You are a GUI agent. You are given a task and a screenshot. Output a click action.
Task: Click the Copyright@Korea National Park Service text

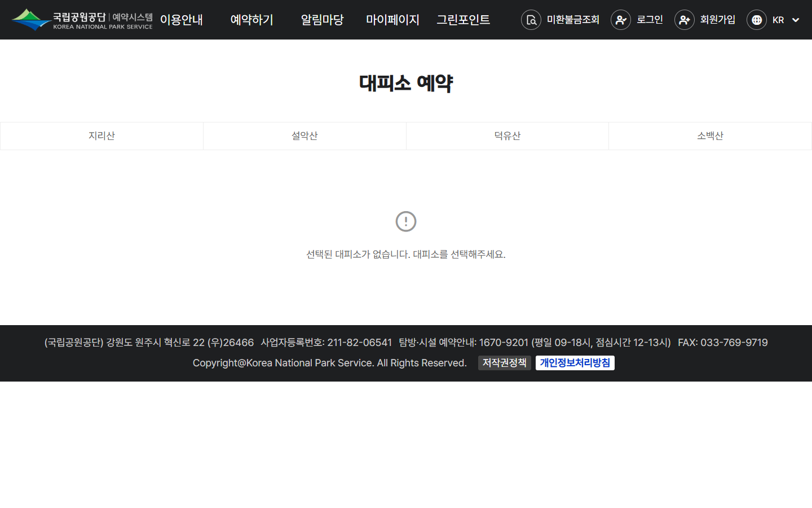pyautogui.click(x=330, y=363)
